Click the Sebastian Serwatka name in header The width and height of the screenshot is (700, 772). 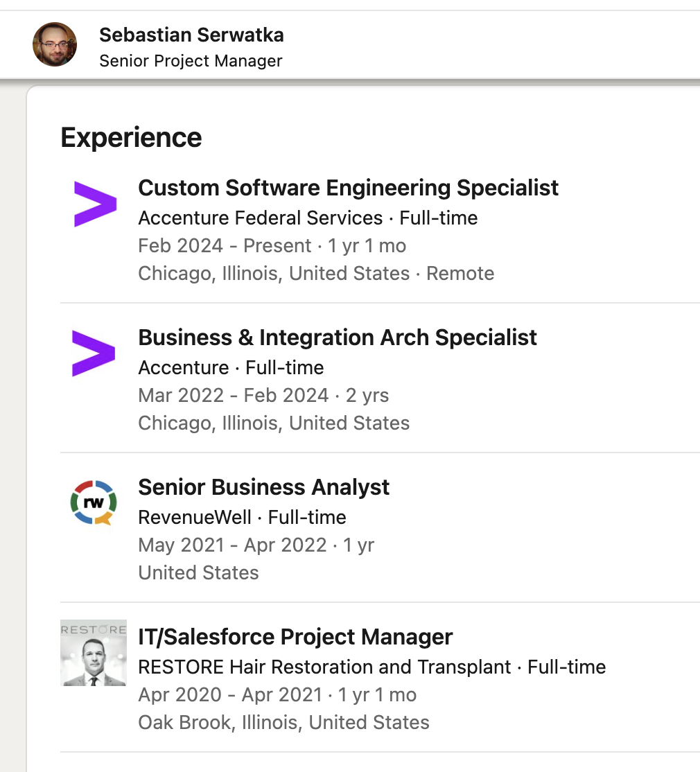click(x=191, y=35)
